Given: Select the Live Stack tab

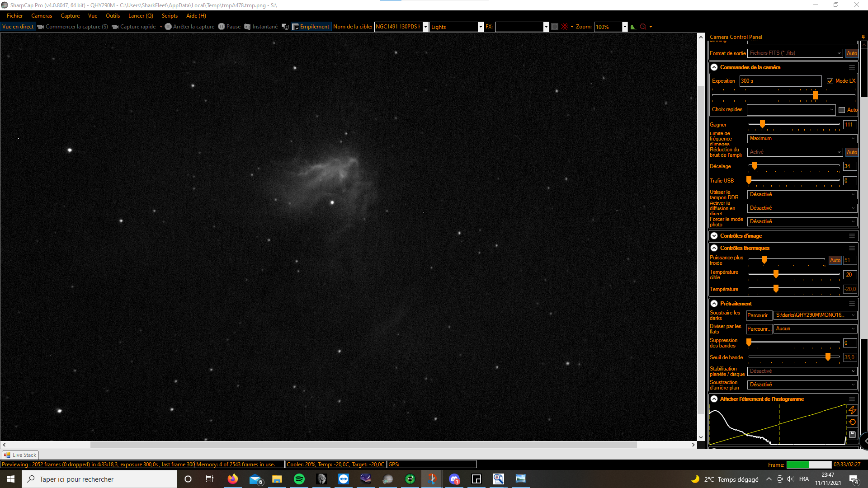Looking at the screenshot, I should pyautogui.click(x=20, y=455).
